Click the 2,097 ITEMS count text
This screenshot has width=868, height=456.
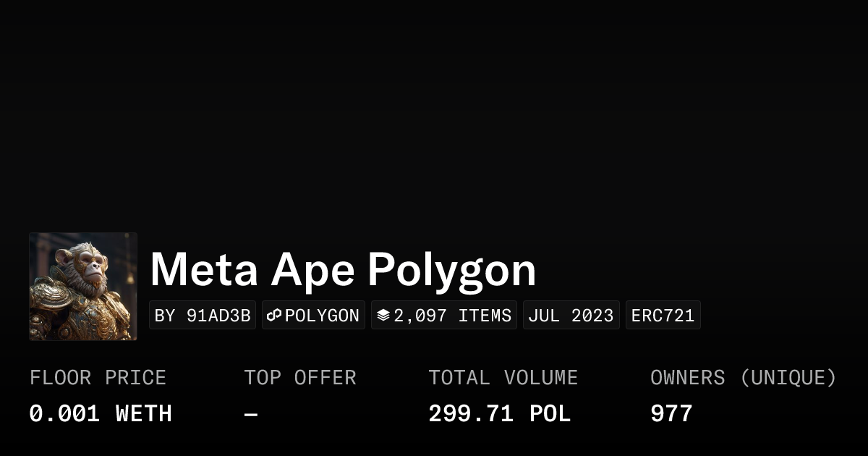click(x=452, y=316)
